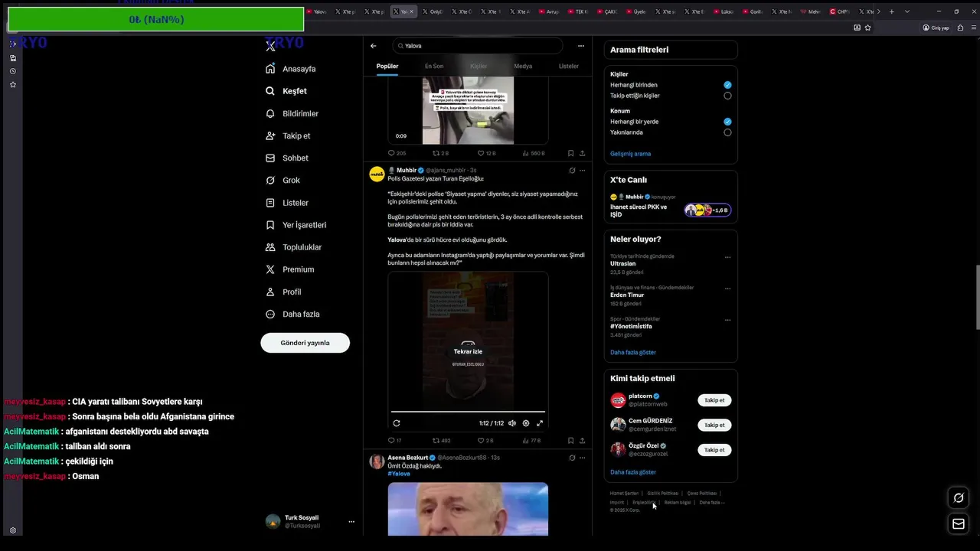Open Sohbet messages

[x=287, y=158]
